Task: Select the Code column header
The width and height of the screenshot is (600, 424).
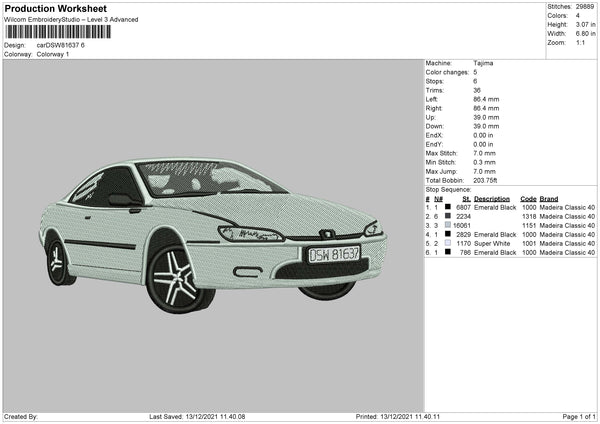Action: 528,198
